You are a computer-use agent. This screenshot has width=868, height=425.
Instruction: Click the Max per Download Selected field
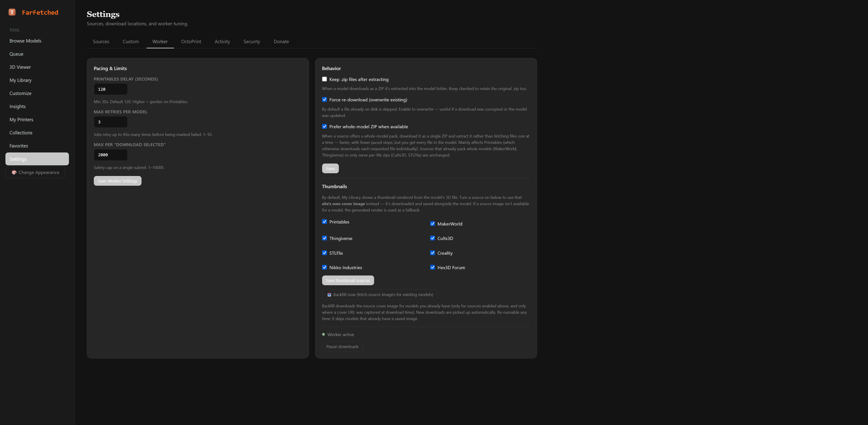[x=111, y=155]
